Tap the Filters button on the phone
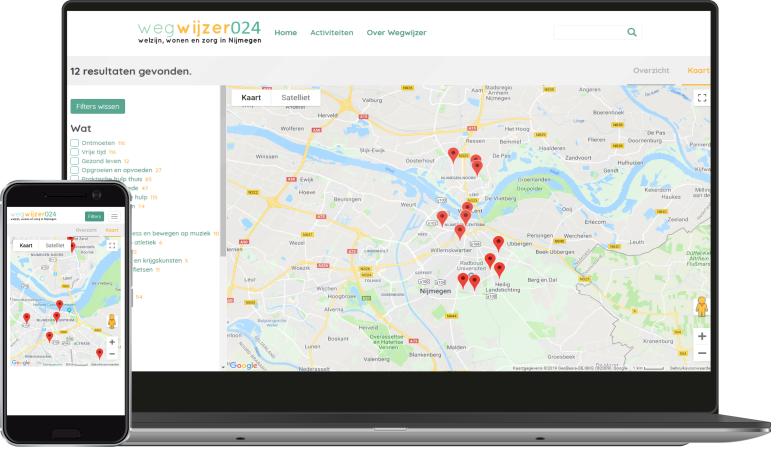The image size is (771, 463). coord(94,216)
